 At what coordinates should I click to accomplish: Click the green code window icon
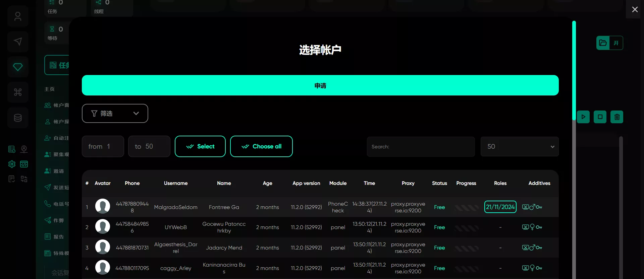click(x=24, y=164)
